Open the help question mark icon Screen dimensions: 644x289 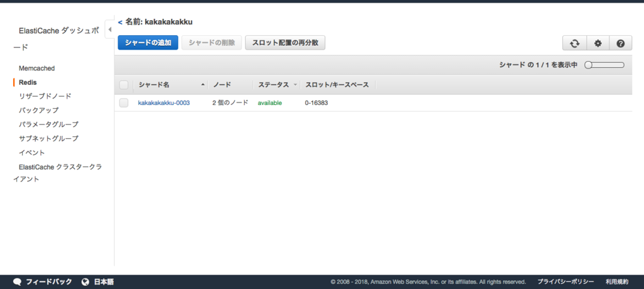(621, 43)
